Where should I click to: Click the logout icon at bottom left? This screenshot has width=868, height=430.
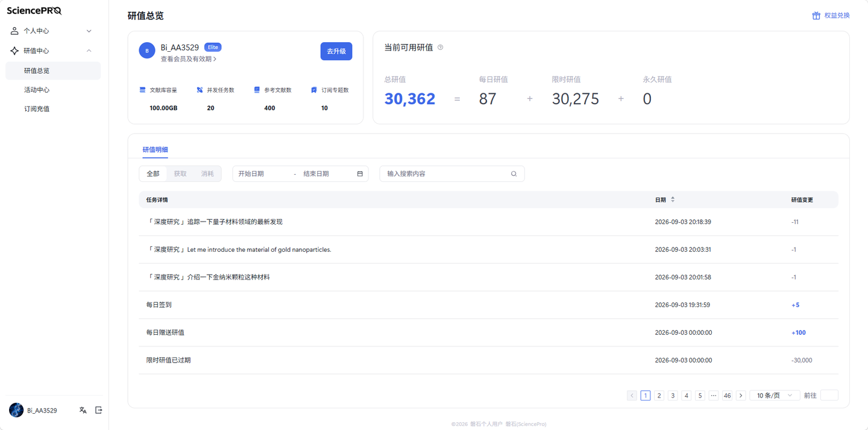[99, 410]
